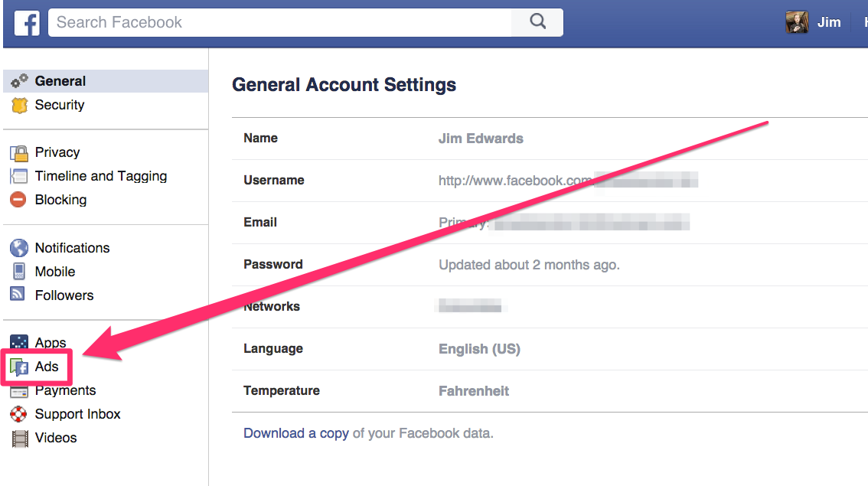Open Timeline and Tagging settings
The width and height of the screenshot is (868, 486).
[x=100, y=176]
